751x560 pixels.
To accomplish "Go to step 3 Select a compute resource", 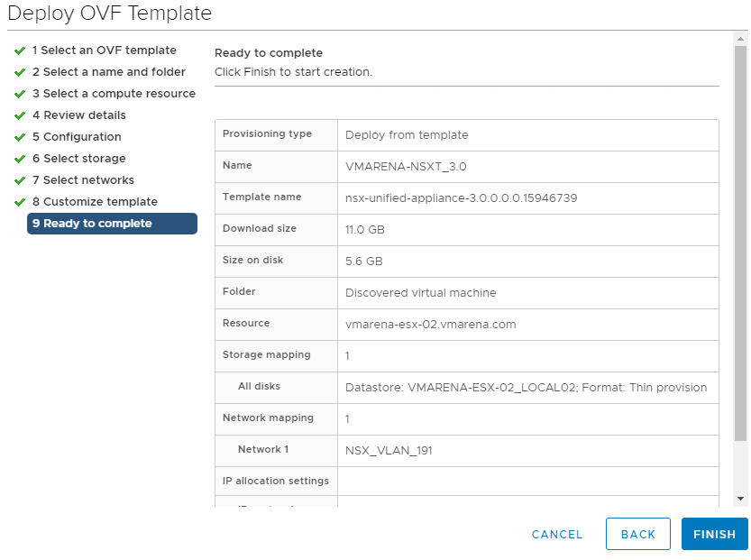I will point(114,94).
